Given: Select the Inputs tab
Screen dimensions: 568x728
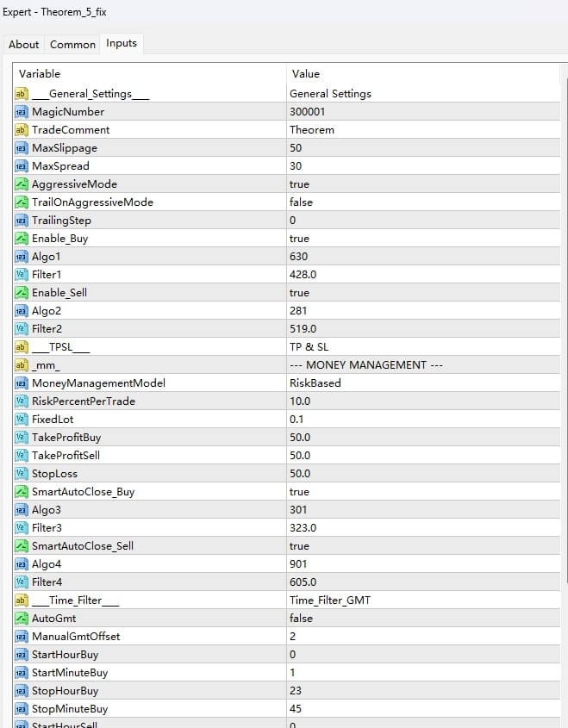Looking at the screenshot, I should click(122, 43).
